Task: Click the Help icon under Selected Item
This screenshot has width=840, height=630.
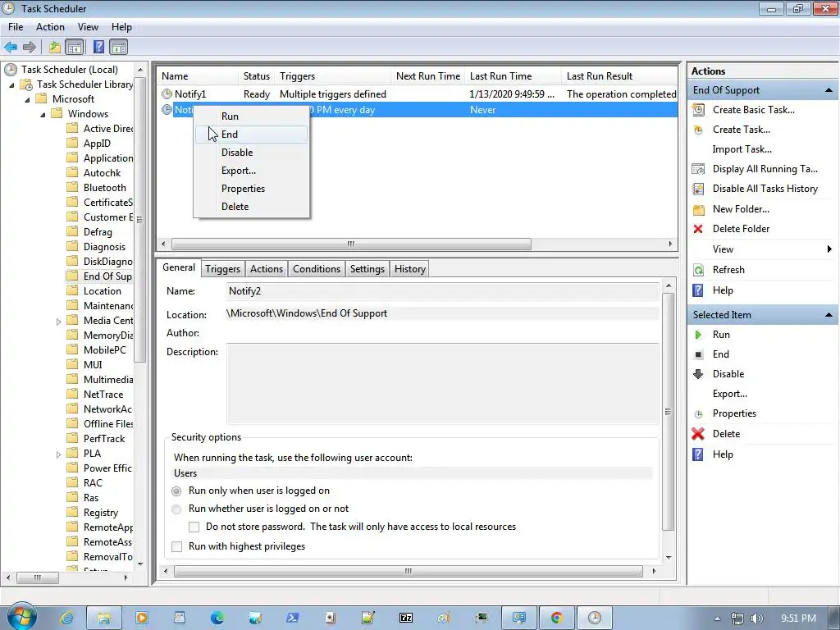Action: click(x=698, y=454)
